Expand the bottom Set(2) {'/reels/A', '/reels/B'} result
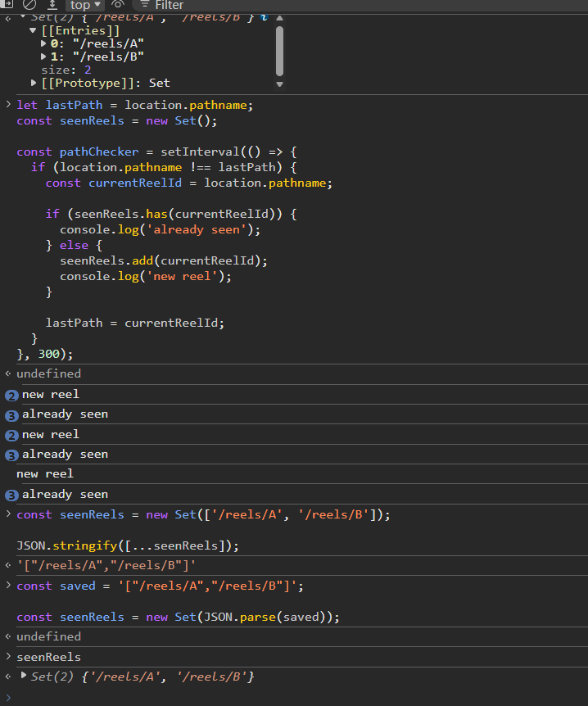This screenshot has width=588, height=706. pyautogui.click(x=24, y=676)
